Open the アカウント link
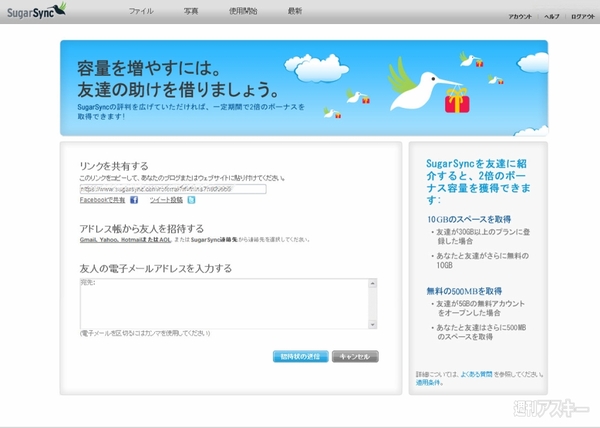Viewport: 600px width, 428px height. pyautogui.click(x=520, y=16)
